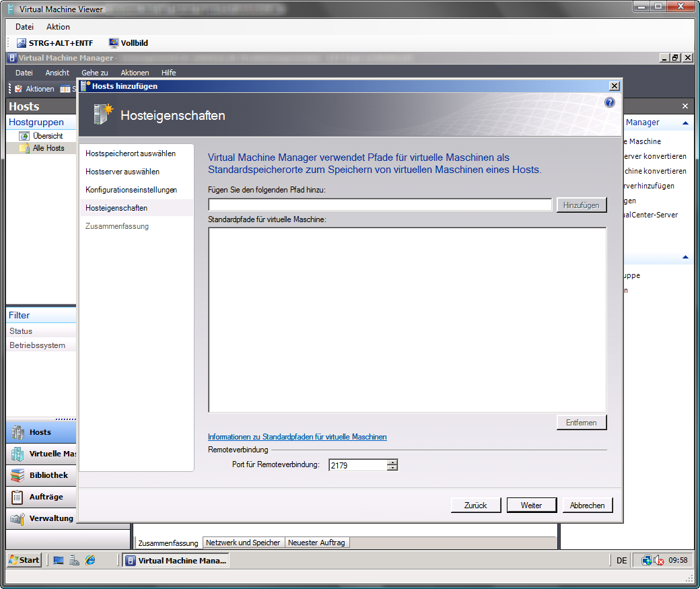Open the Datei menu of Virtual Machine Viewer
The height and width of the screenshot is (589, 700).
click(24, 27)
